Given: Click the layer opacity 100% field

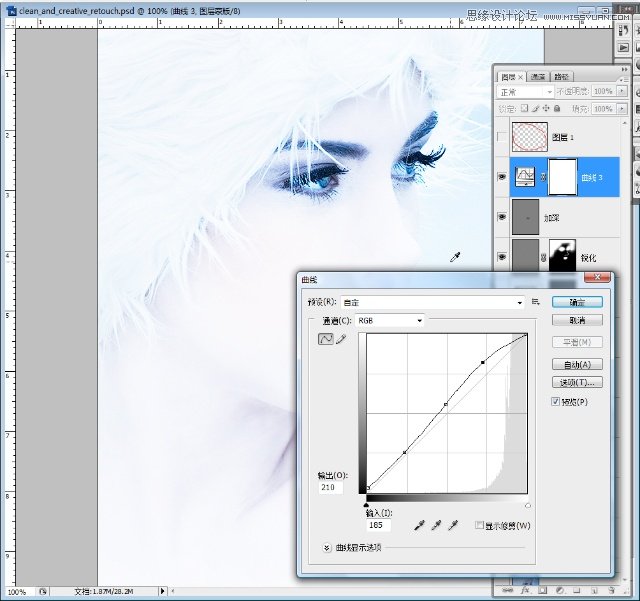Looking at the screenshot, I should [604, 91].
